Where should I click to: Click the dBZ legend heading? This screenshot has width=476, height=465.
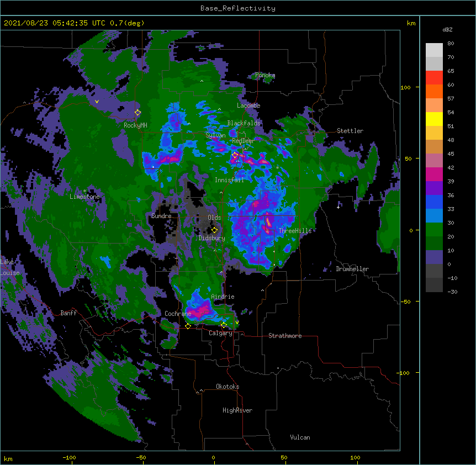click(x=447, y=30)
